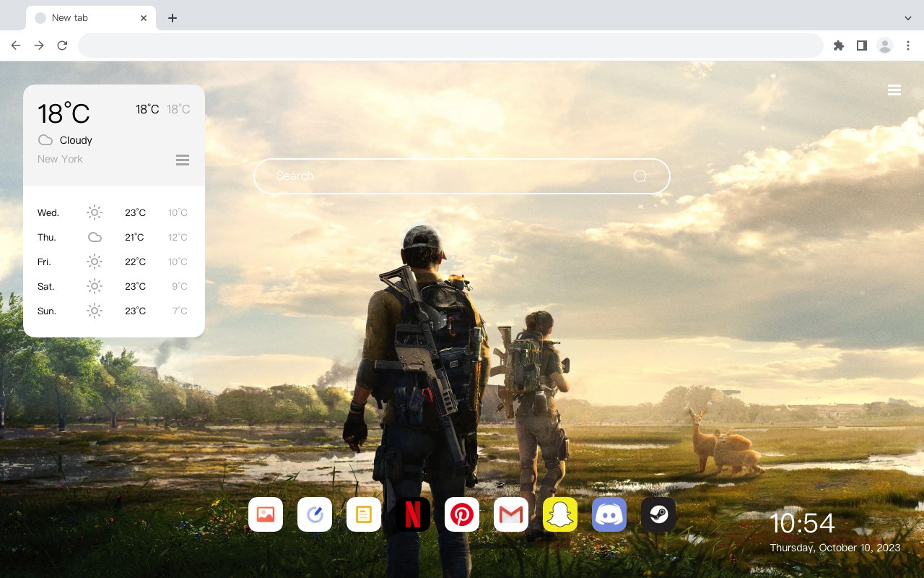Click the Cloudy condition text
924x578 pixels.
coord(76,140)
